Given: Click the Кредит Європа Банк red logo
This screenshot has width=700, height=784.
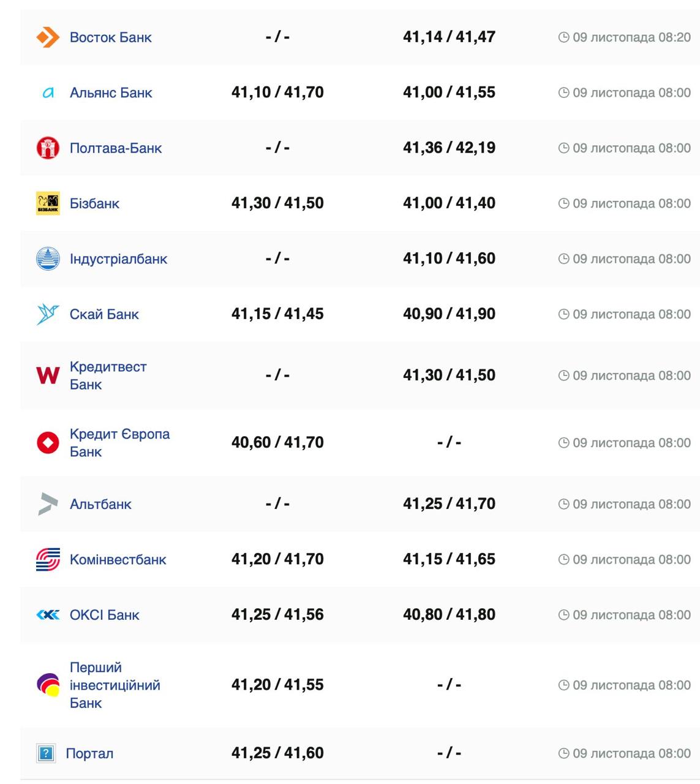Looking at the screenshot, I should (48, 443).
